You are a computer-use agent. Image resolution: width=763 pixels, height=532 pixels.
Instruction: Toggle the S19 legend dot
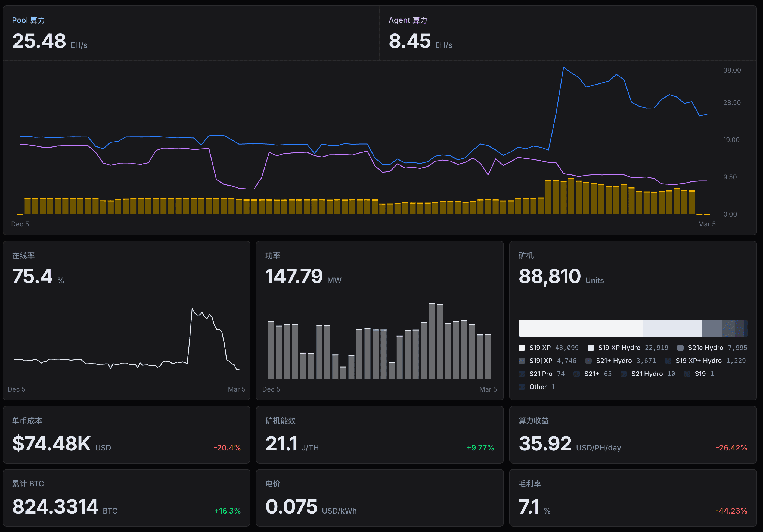point(687,374)
